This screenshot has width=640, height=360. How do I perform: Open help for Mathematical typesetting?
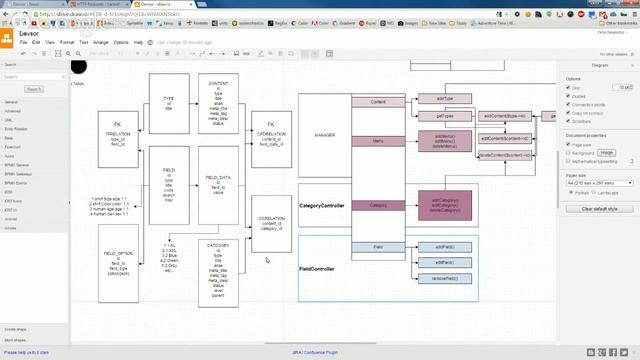[632, 162]
